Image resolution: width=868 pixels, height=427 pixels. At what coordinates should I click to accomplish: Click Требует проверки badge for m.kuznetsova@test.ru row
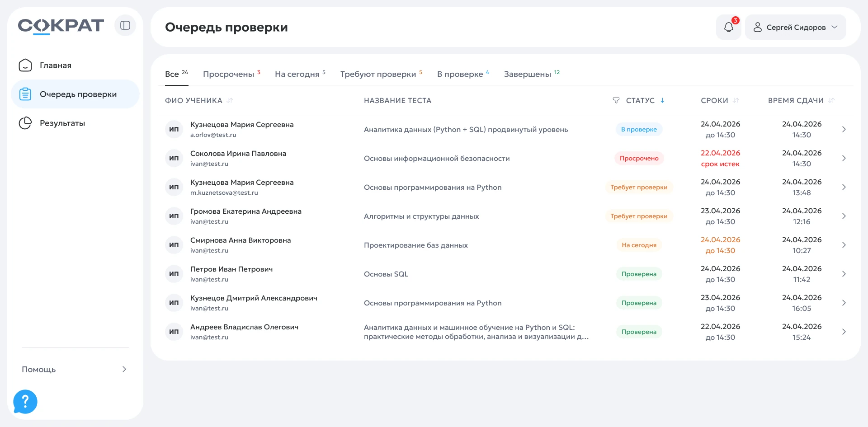pyautogui.click(x=639, y=187)
